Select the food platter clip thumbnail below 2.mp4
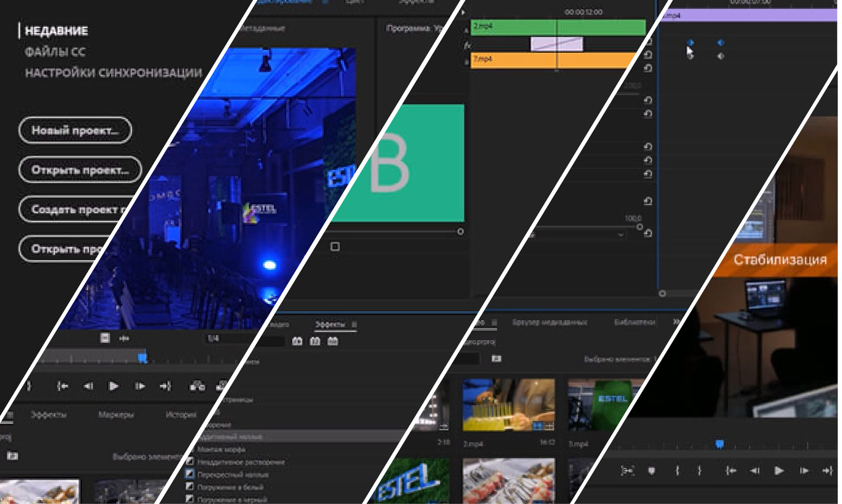Viewport: 842px width, 504px height. coord(509,481)
